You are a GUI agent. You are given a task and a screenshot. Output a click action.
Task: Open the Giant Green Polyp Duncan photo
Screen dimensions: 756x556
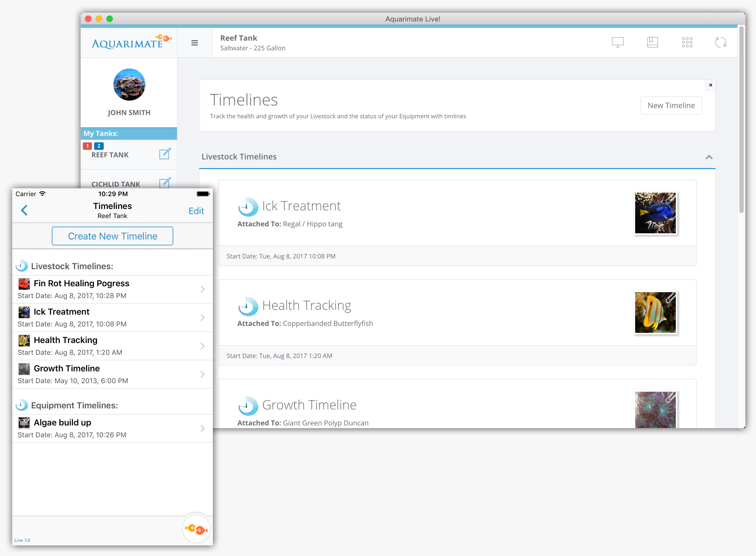click(x=655, y=410)
